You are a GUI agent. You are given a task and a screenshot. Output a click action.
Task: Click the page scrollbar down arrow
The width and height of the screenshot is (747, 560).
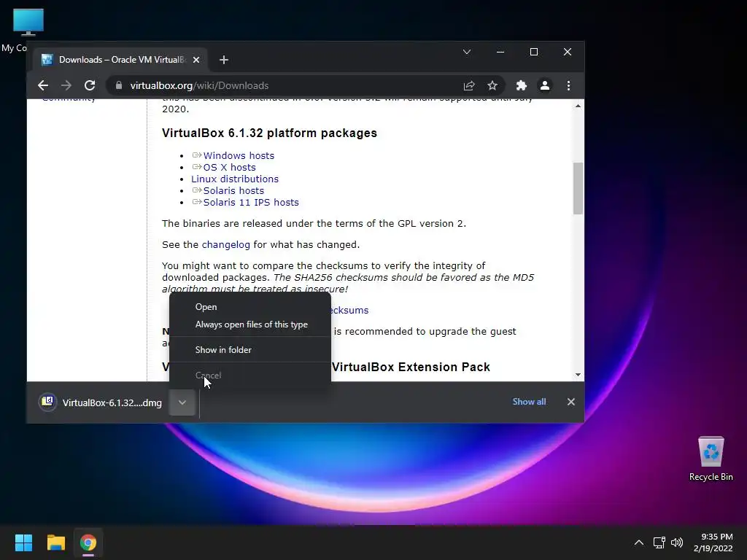coord(578,375)
